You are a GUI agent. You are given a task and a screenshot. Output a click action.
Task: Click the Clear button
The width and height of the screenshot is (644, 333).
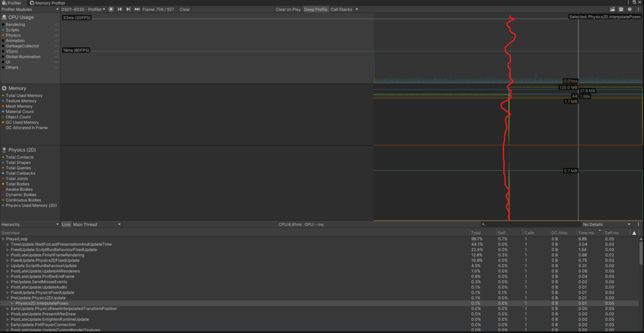tap(185, 9)
